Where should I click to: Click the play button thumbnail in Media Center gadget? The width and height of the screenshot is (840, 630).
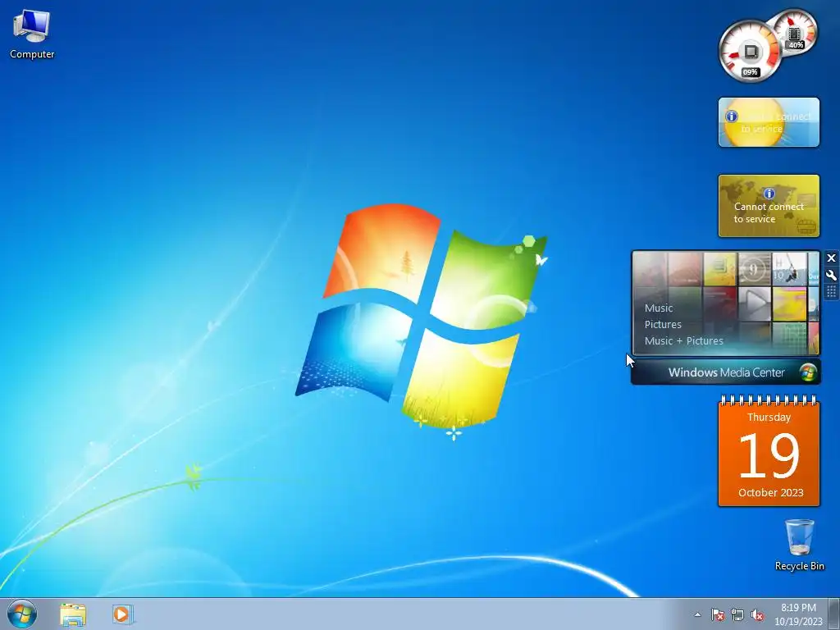[x=755, y=304]
